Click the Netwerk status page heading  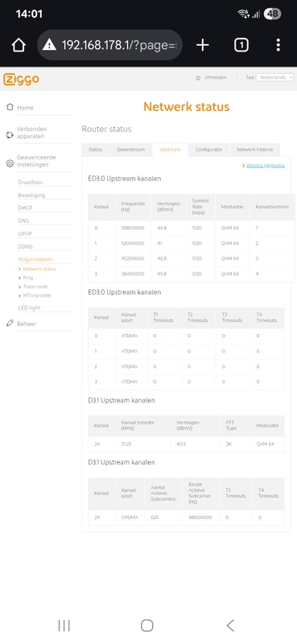pos(186,107)
